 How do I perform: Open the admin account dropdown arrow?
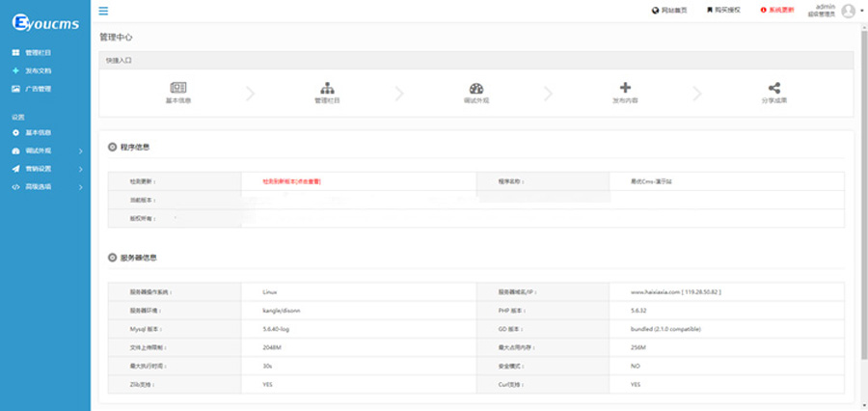tap(861, 12)
